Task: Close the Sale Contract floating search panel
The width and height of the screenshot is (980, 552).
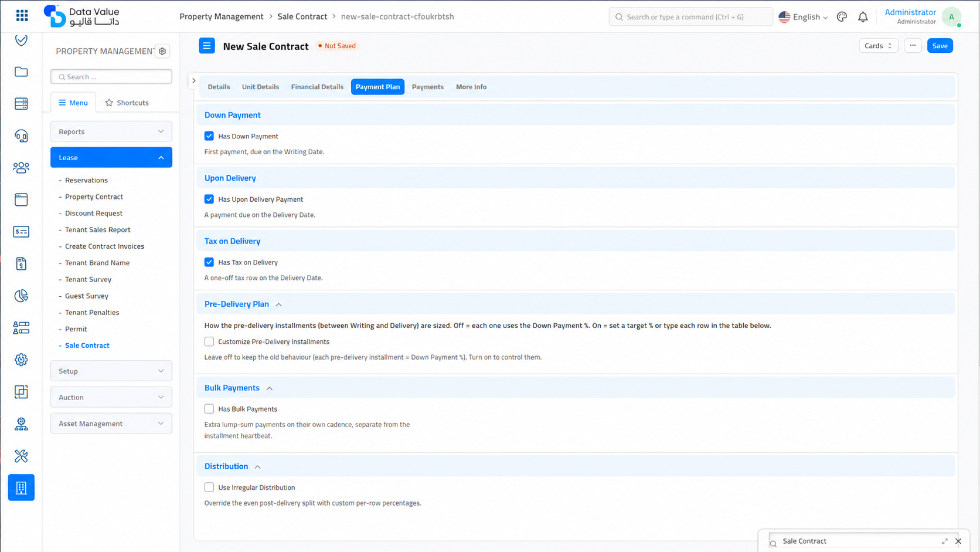Action: (x=958, y=541)
